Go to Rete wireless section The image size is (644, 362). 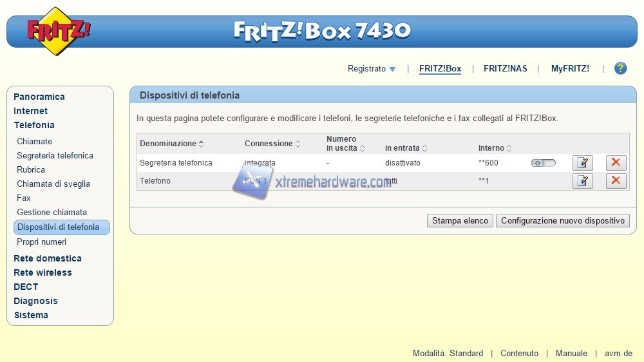point(43,272)
